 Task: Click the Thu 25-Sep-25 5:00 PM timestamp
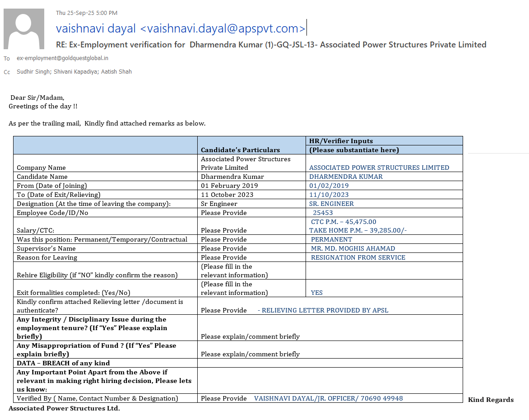click(x=86, y=13)
